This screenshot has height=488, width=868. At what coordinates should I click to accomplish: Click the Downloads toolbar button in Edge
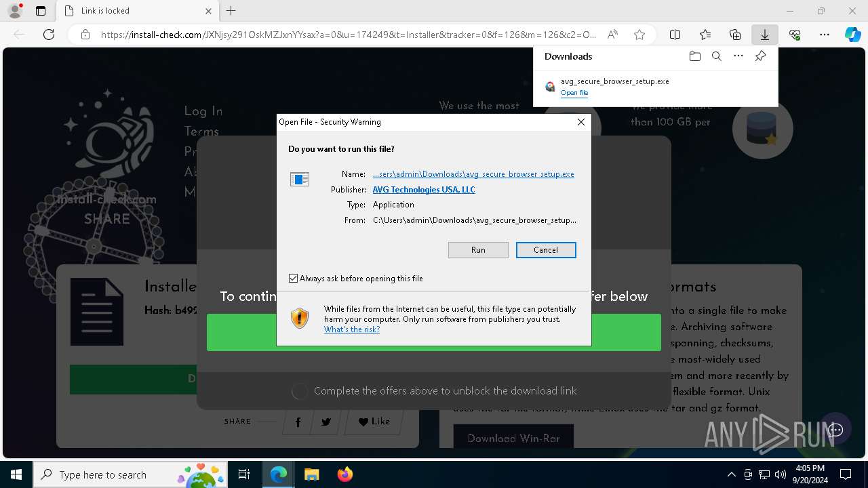(764, 35)
